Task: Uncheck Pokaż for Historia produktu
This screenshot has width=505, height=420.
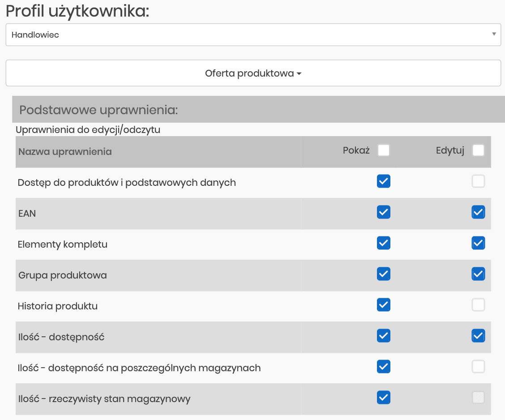Action: [x=383, y=305]
